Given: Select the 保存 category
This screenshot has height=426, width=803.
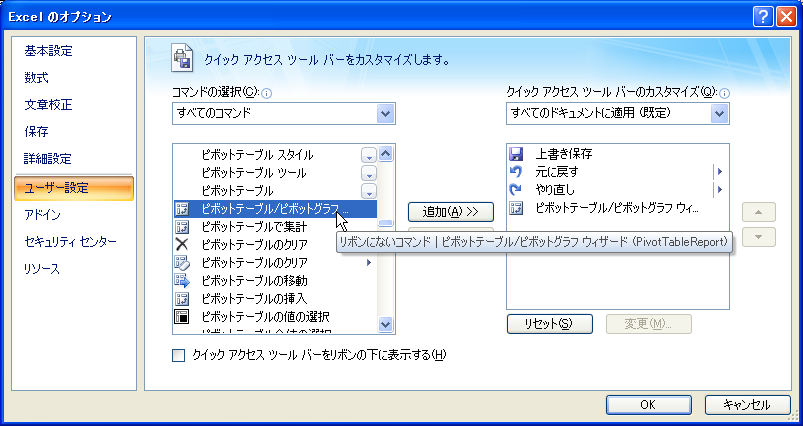Looking at the screenshot, I should pyautogui.click(x=36, y=132).
